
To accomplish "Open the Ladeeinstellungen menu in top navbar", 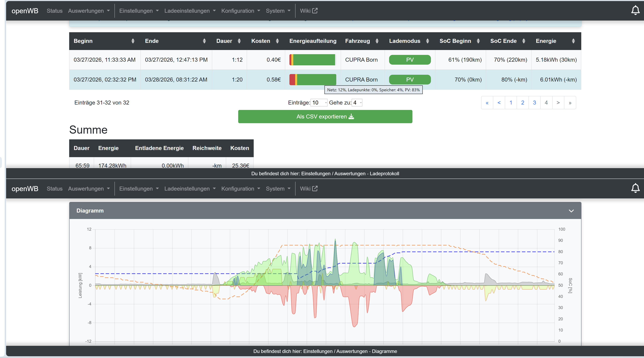I will click(190, 11).
